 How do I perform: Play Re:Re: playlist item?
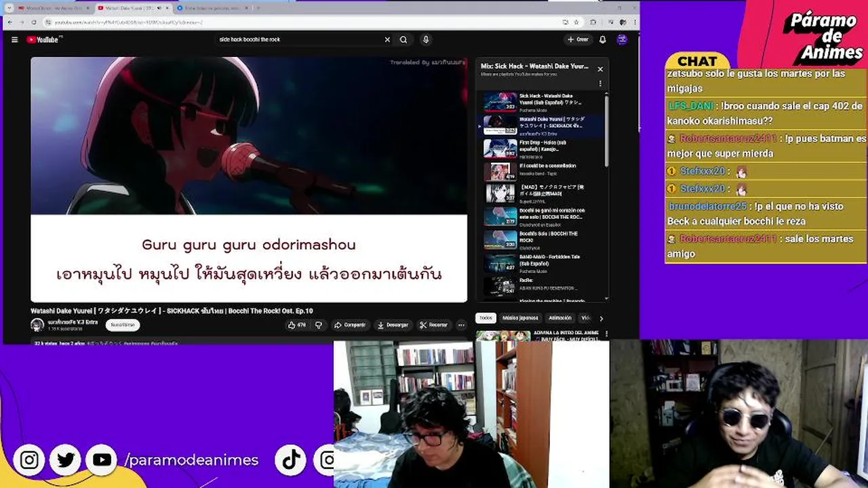pyautogui.click(x=542, y=286)
